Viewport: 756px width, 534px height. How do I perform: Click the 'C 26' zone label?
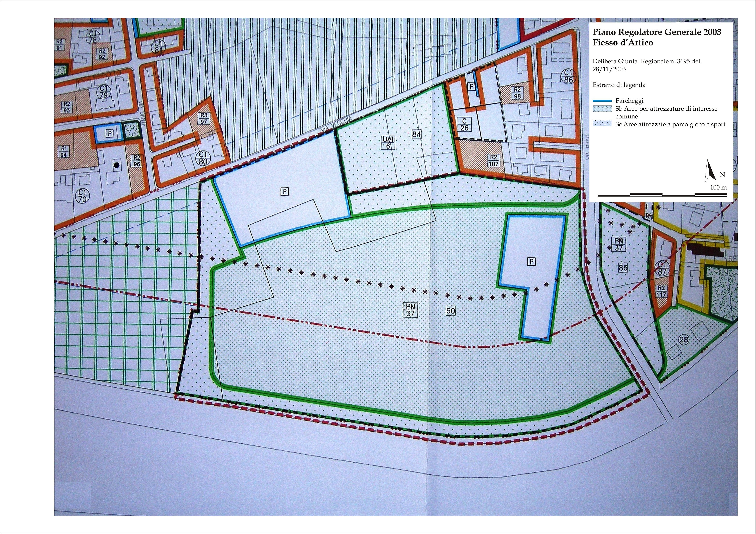[464, 125]
